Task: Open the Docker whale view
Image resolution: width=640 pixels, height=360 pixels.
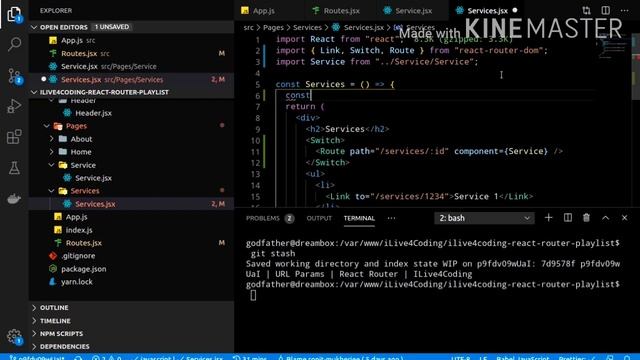Action: pos(14,199)
